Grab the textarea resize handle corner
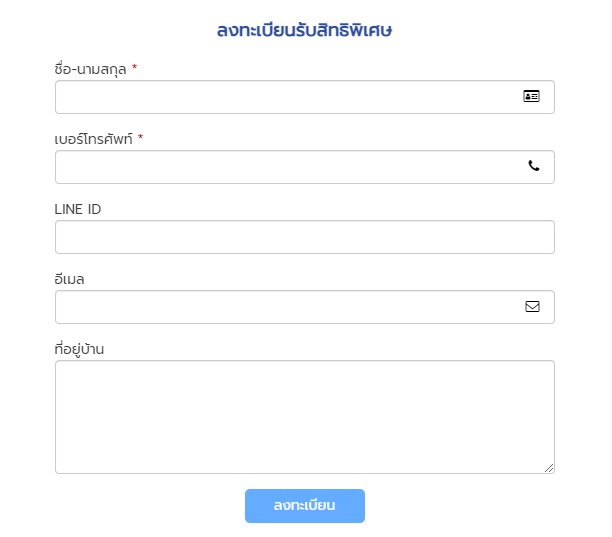This screenshot has width=612, height=537. point(549,468)
